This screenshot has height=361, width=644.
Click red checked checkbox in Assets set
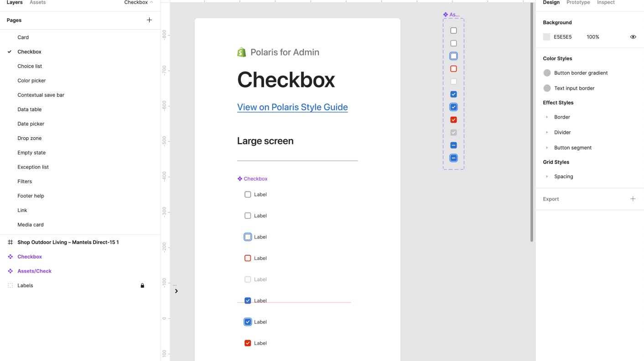point(453,120)
